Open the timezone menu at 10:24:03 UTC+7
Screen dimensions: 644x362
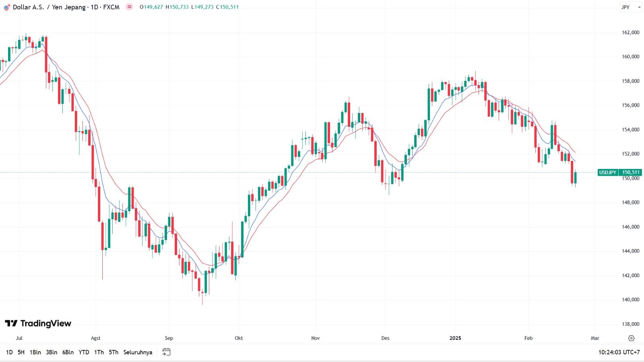click(619, 352)
